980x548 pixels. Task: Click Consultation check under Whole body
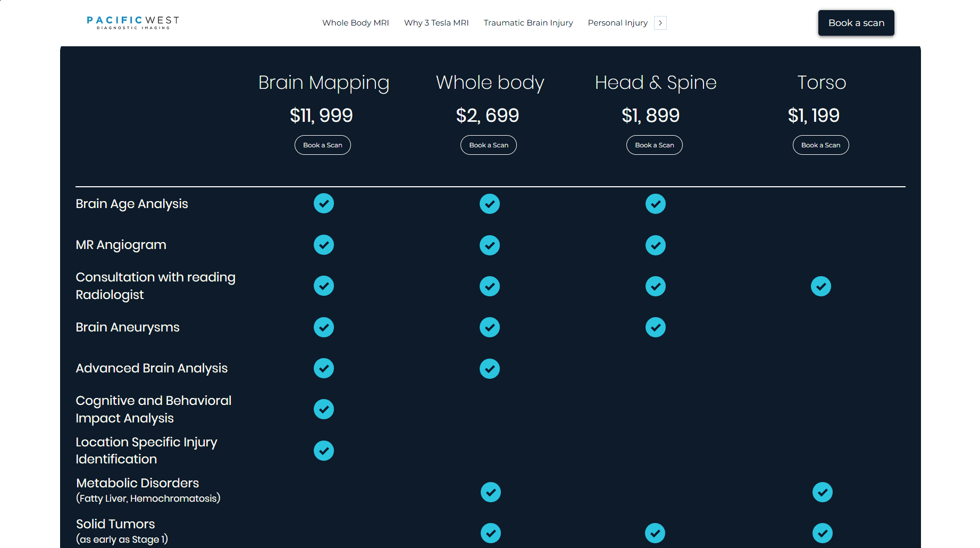click(x=490, y=286)
